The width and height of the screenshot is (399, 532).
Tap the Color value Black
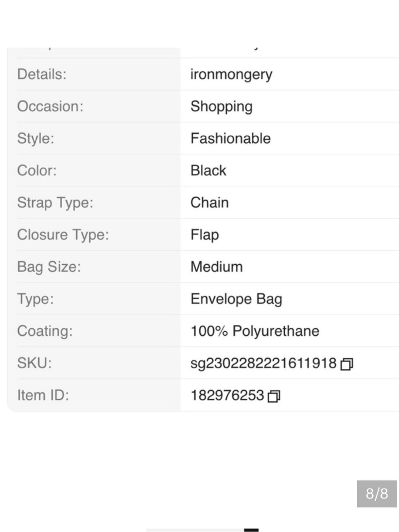[x=208, y=170]
